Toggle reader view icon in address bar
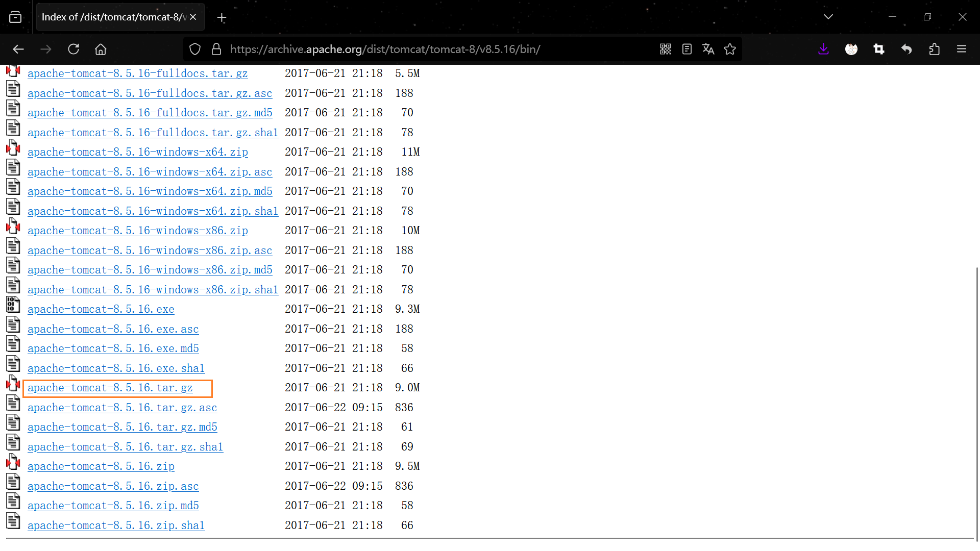This screenshot has height=551, width=980. 687,49
